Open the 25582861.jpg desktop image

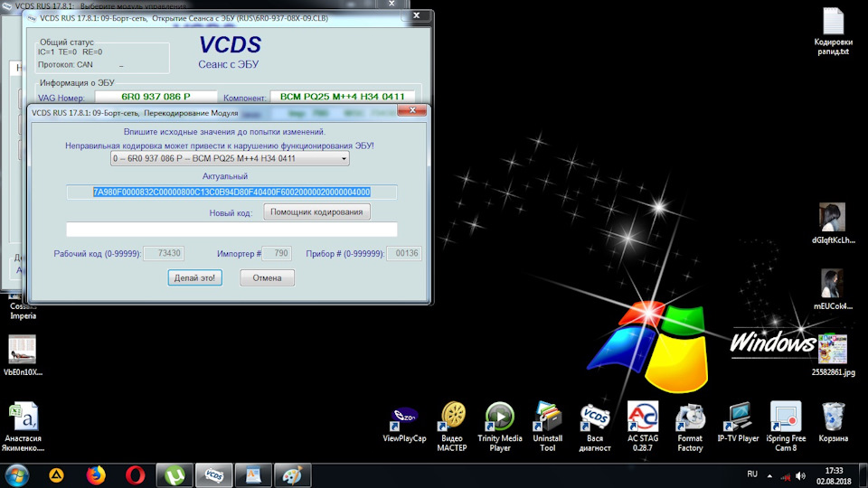pyautogui.click(x=833, y=355)
